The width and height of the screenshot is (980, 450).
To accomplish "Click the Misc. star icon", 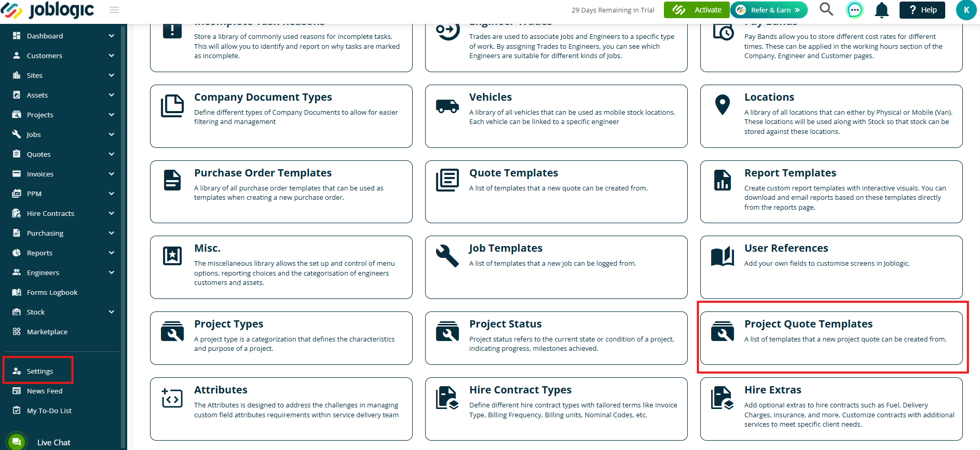I will click(x=172, y=256).
